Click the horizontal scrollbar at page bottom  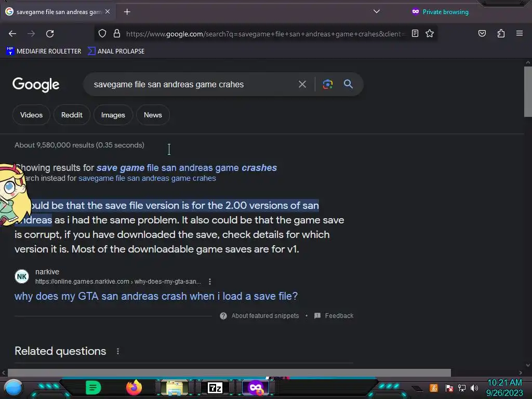tap(229, 373)
